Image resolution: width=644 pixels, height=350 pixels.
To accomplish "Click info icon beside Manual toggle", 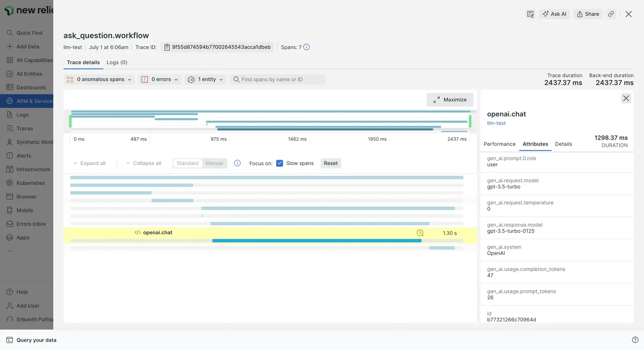I will 237,163.
